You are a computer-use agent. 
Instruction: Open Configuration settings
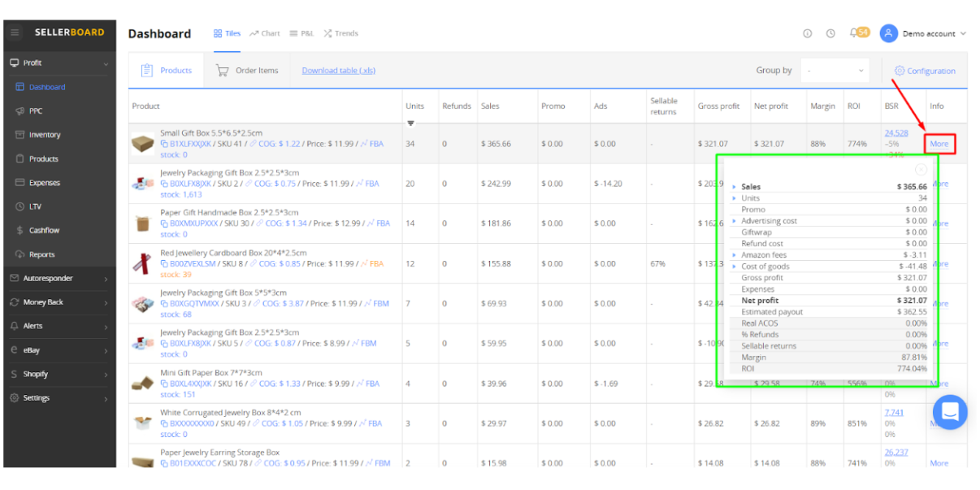point(925,71)
